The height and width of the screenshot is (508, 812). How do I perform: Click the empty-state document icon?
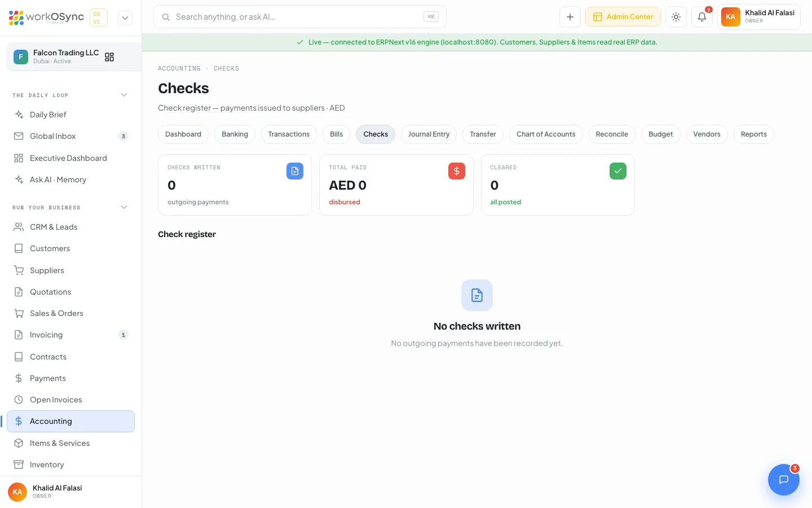tap(477, 295)
